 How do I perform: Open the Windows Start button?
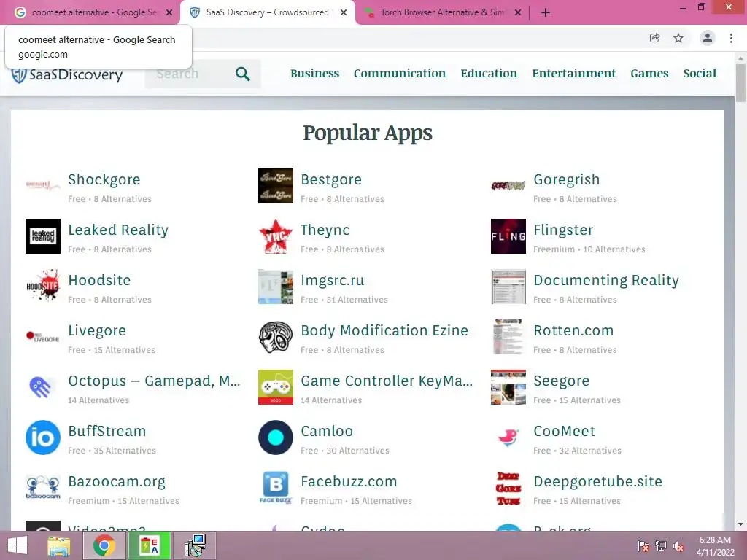(x=18, y=545)
